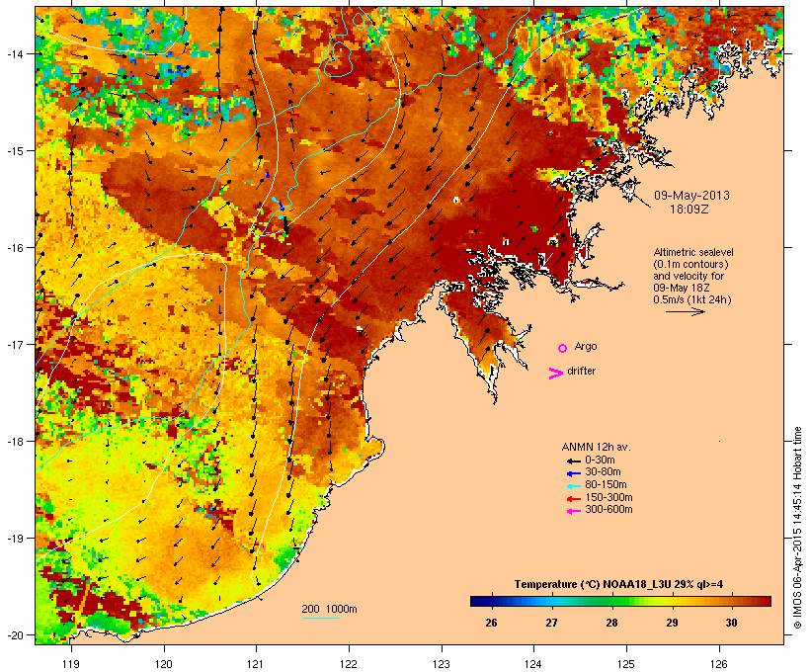Click the longitude axis label '119'
810x672 pixels.
point(71,664)
